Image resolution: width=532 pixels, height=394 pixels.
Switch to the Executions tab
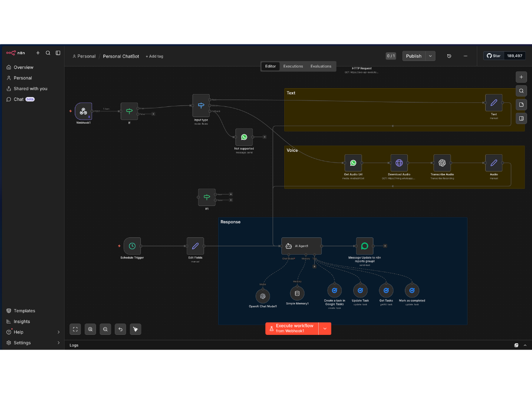click(293, 66)
